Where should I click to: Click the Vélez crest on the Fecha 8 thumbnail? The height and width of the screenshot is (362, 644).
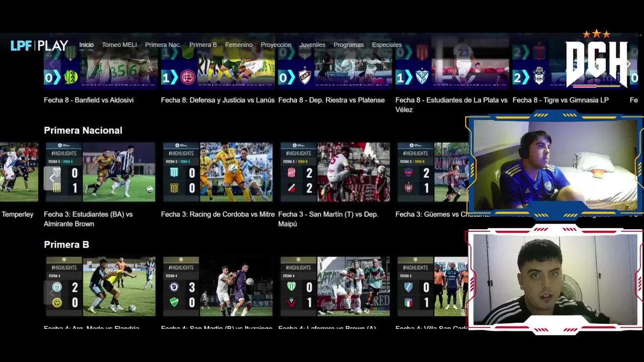[422, 77]
